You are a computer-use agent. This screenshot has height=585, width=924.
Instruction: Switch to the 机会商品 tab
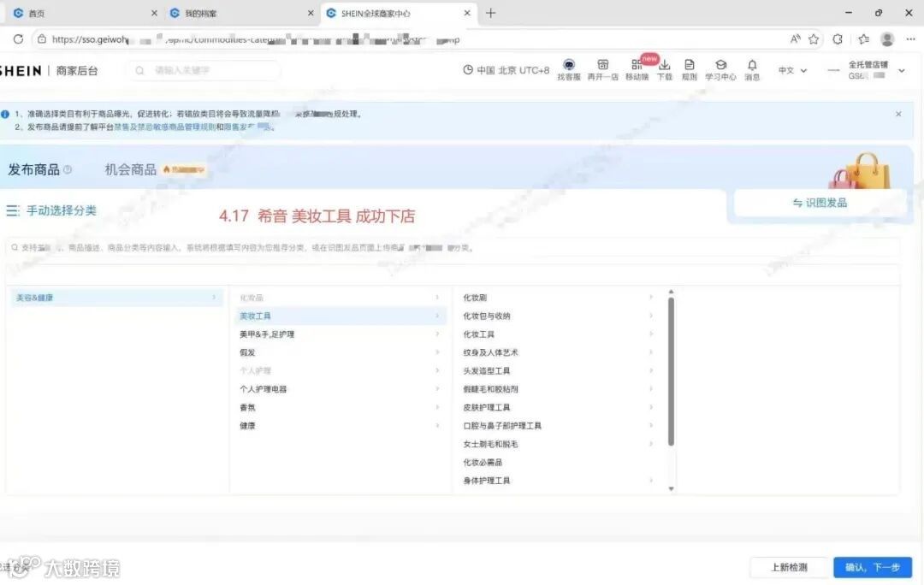pos(131,169)
